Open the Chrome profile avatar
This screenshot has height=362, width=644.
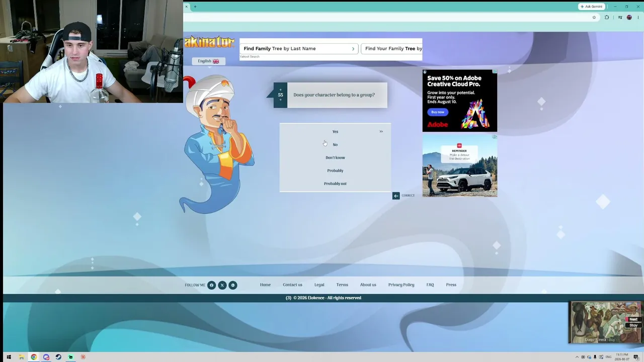[x=629, y=18]
